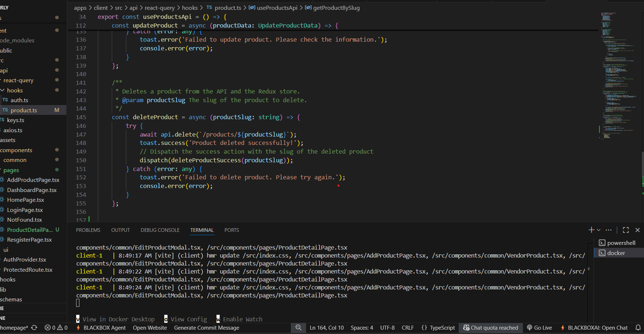Image resolution: width=644 pixels, height=334 pixels.
Task: Expand the schemas folder
Action: coord(11,300)
